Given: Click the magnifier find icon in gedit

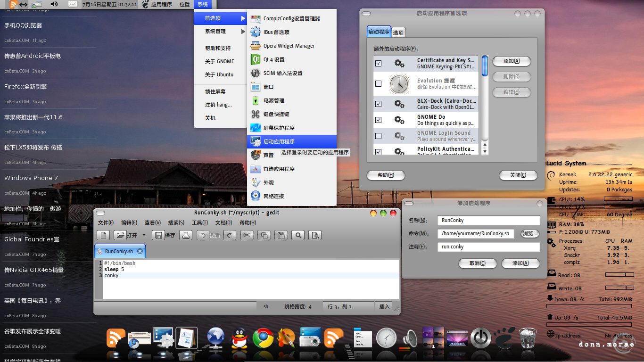Looking at the screenshot, I should click(x=298, y=235).
